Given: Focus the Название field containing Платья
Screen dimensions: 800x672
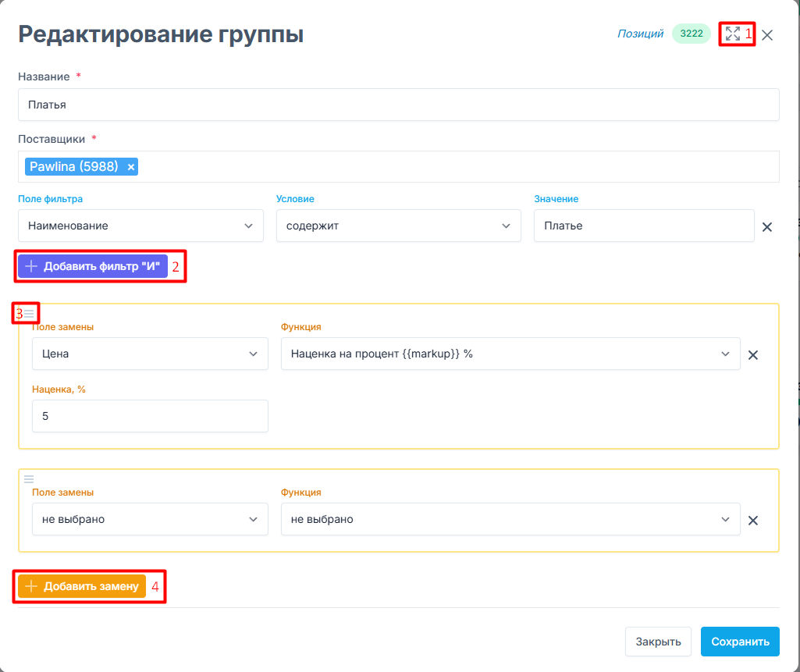Looking at the screenshot, I should 398,105.
